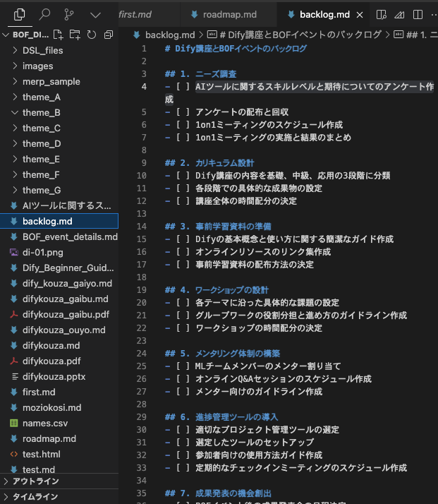Open difykouza.pdf file
The width and height of the screenshot is (438, 504).
[x=59, y=361]
